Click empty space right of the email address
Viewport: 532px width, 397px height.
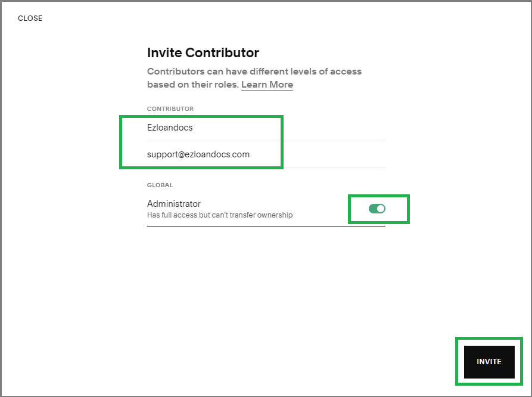point(328,154)
